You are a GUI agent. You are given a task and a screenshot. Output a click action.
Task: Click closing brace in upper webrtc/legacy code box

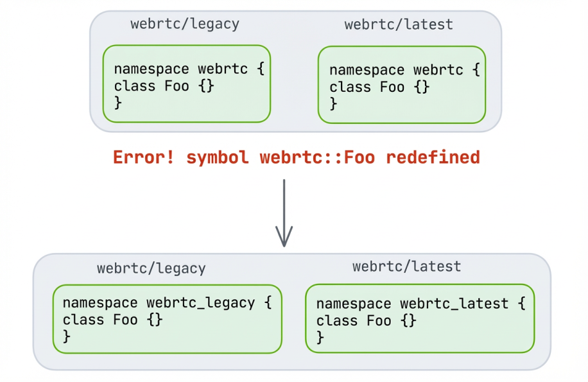(118, 102)
